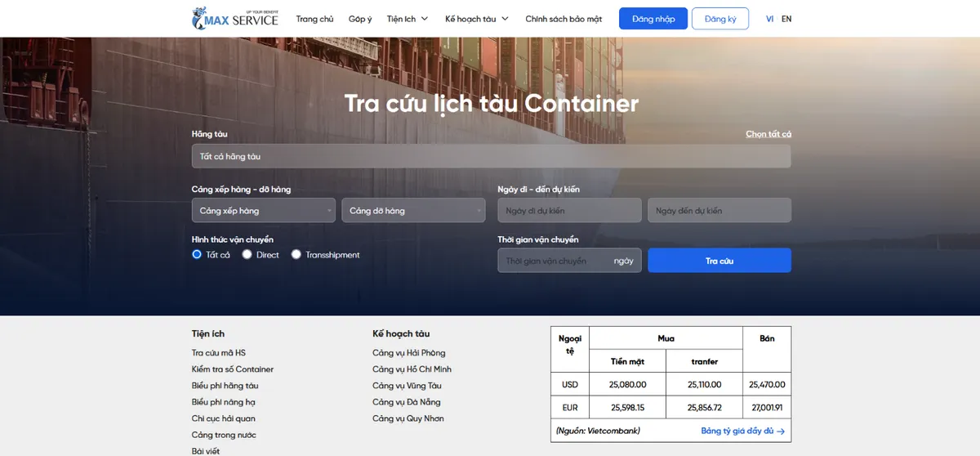Open Cảng vụ Quy Nhơn link

pyautogui.click(x=408, y=418)
